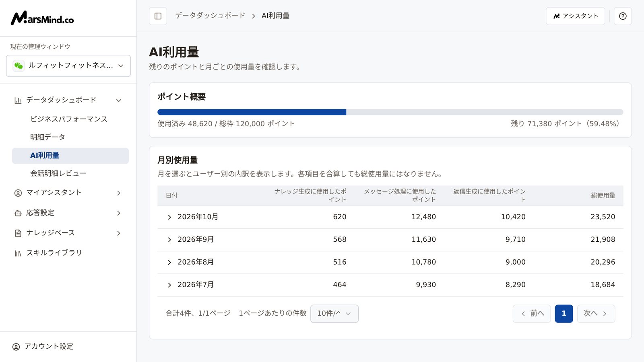The height and width of the screenshot is (362, 644).
Task: Expand the 2026年7月 row
Action: pyautogui.click(x=169, y=285)
